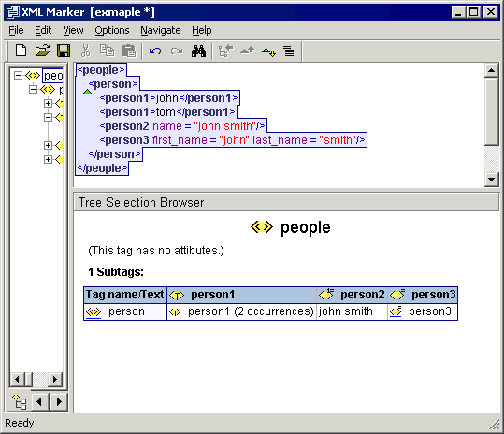
Task: Click the tree panel horizontal scroll right arrow
Action: [x=55, y=380]
